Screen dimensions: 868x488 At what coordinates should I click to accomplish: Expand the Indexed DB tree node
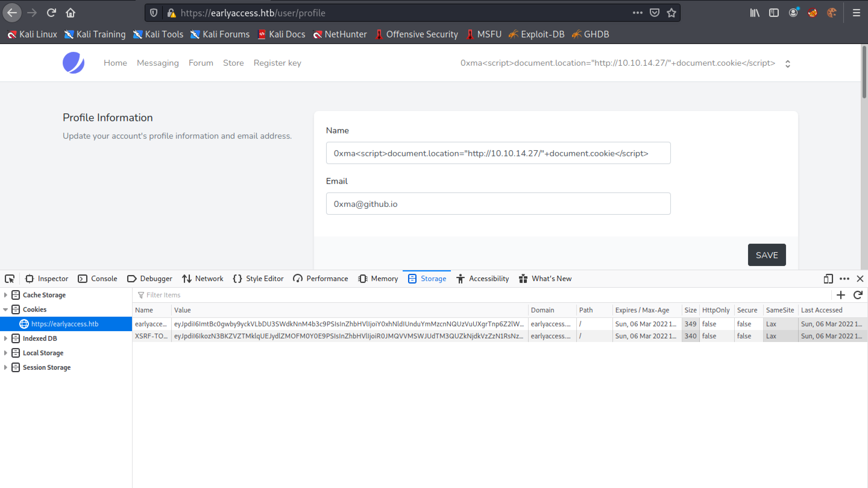coord(5,338)
